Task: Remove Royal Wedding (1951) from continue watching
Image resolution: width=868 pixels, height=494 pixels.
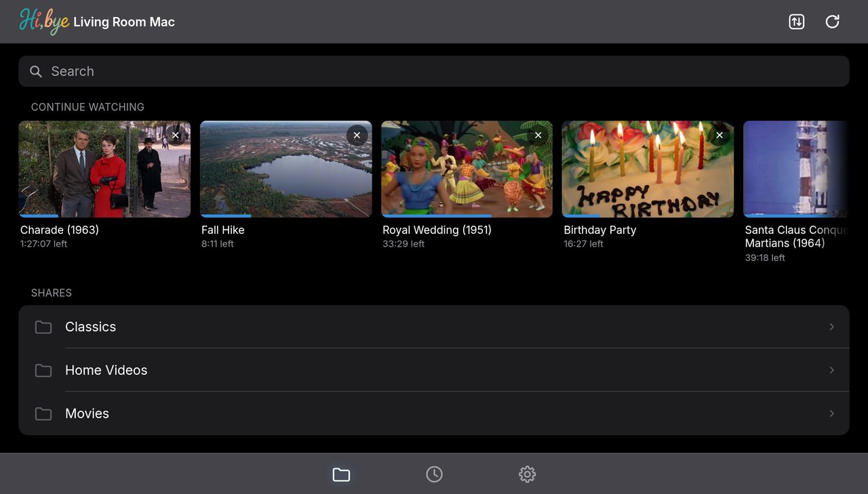Action: pos(538,136)
